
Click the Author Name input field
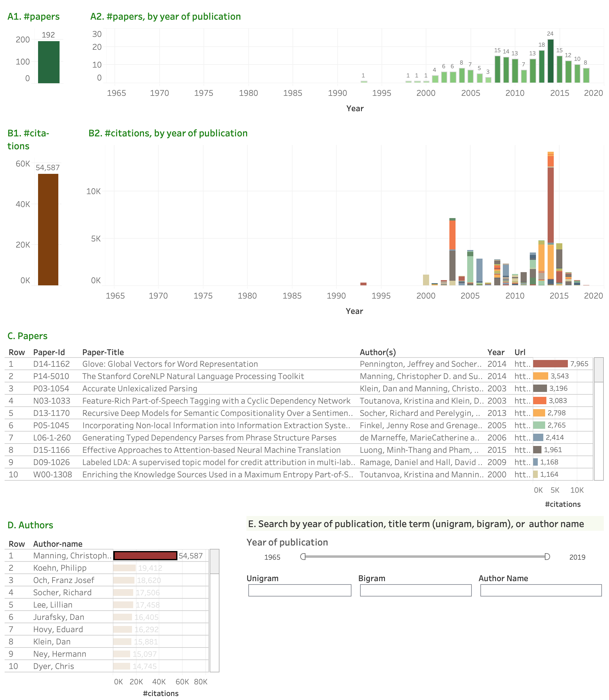(x=540, y=590)
